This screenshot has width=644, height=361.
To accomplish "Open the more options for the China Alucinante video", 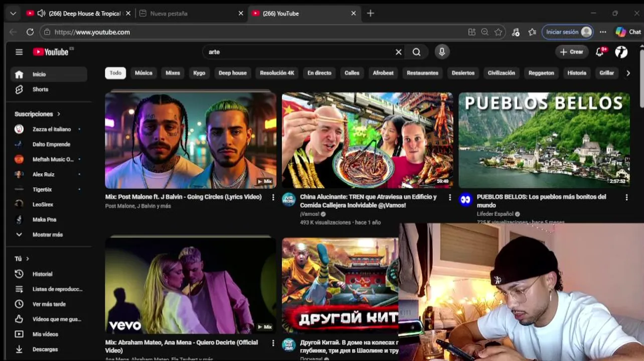I will point(450,198).
